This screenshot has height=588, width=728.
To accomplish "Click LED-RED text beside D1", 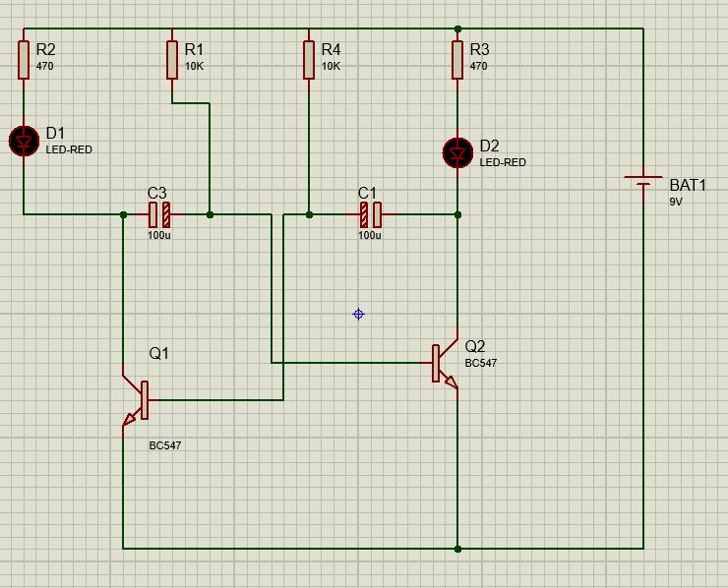I will click(x=69, y=149).
